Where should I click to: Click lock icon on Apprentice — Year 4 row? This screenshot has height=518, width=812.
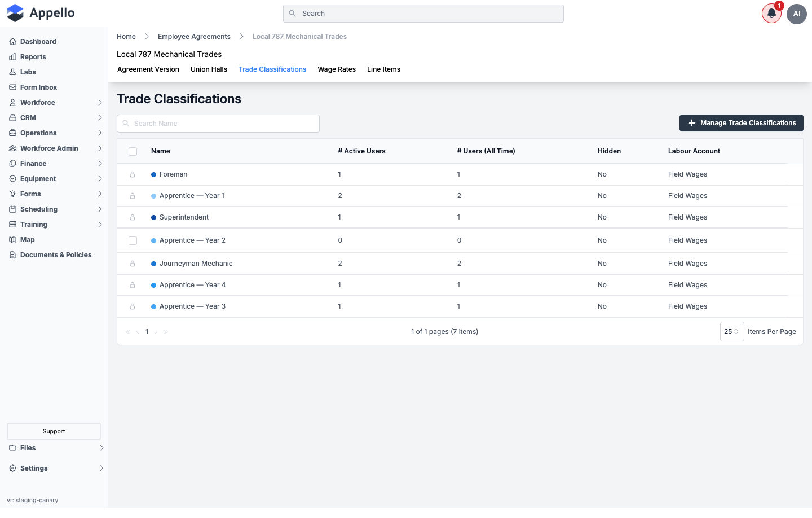(x=133, y=286)
